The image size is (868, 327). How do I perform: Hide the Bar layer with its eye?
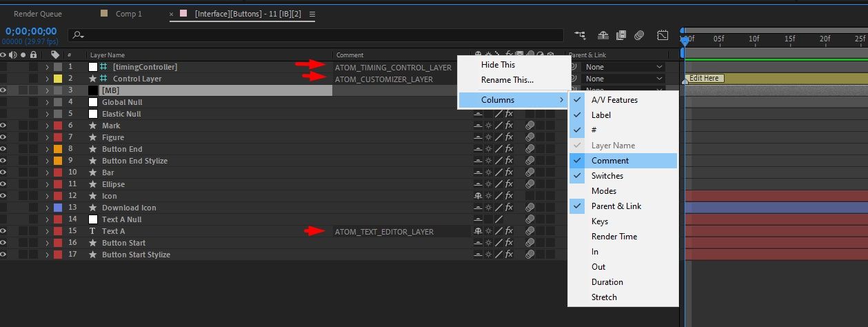3,172
